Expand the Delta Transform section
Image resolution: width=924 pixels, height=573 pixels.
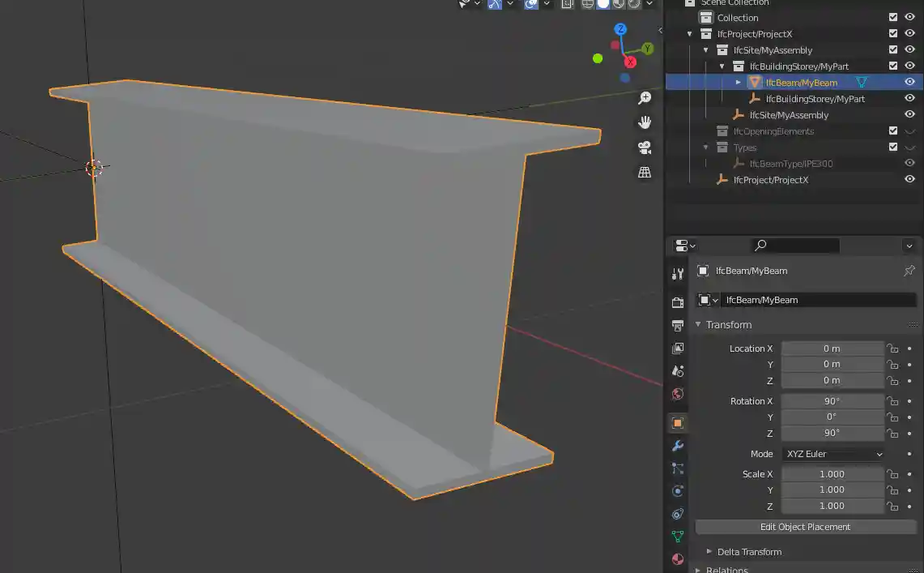[x=749, y=552]
